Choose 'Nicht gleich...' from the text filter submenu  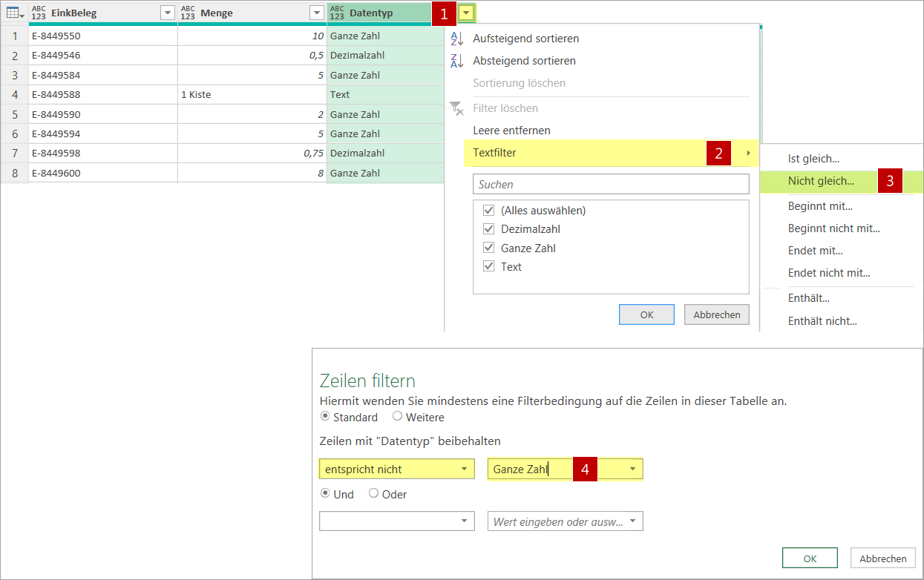coord(820,181)
